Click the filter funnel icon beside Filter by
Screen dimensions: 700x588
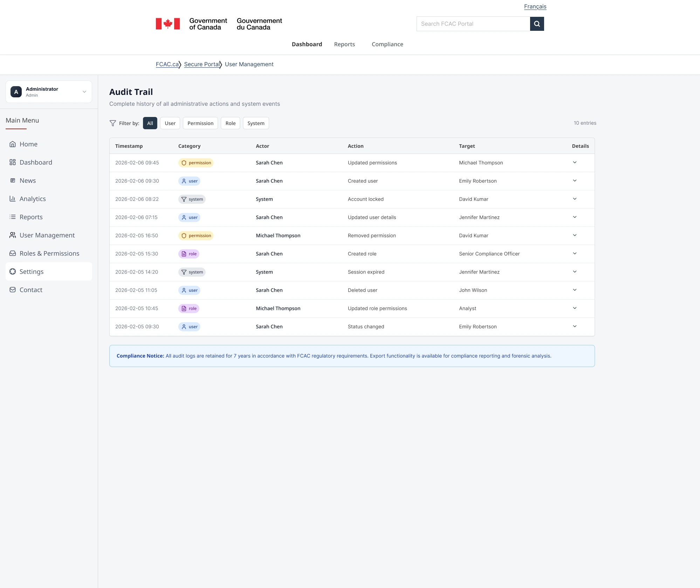113,123
